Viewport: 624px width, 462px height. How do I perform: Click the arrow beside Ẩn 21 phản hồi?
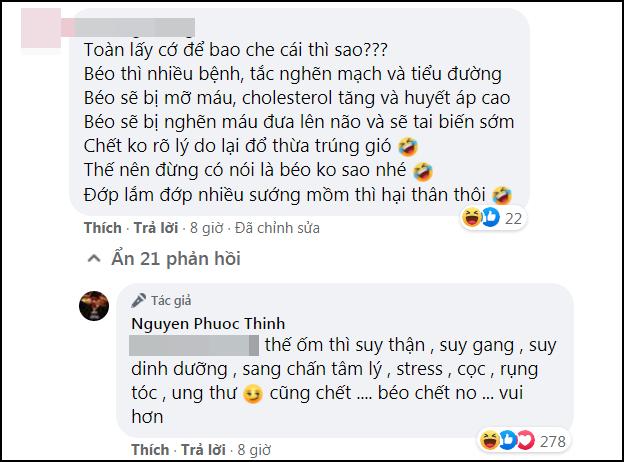95,260
